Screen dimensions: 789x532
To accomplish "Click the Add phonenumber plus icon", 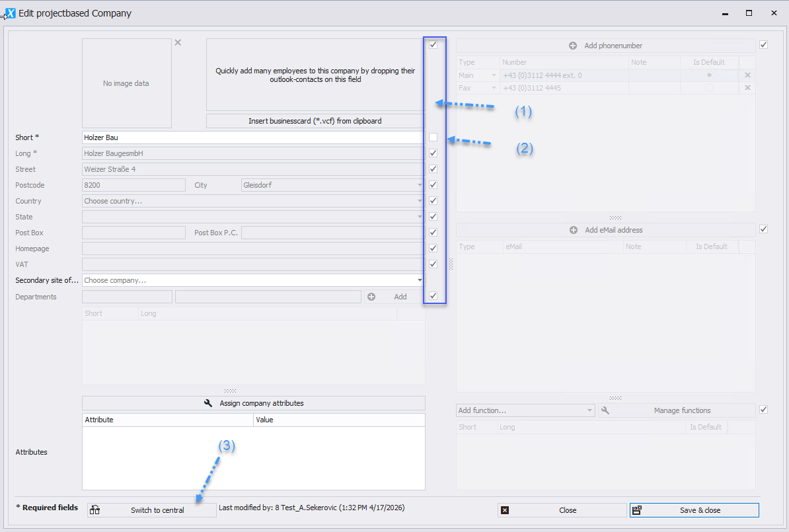I will tap(573, 46).
